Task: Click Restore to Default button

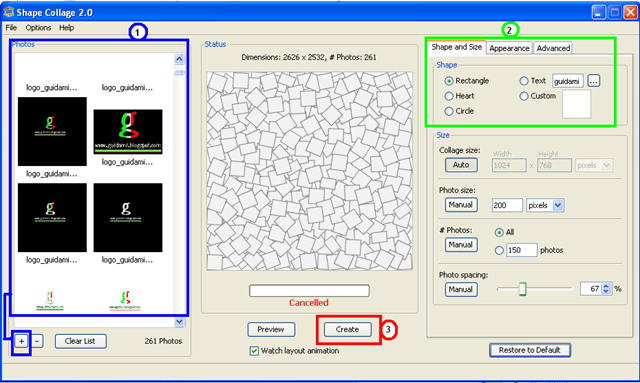Action: (529, 350)
